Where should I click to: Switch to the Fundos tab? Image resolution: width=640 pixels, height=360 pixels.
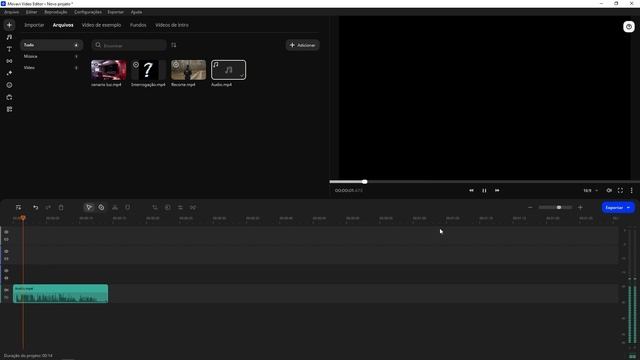[x=138, y=25]
